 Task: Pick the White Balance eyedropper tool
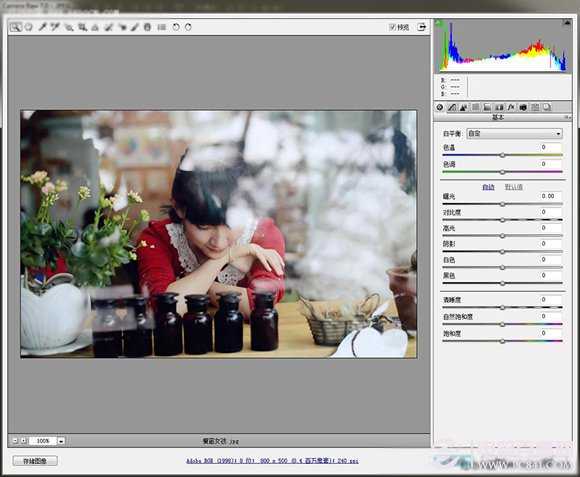42,27
